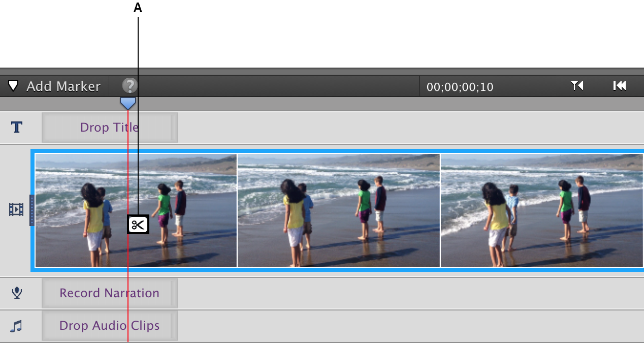
Task: Click the timecode display showing 00;00;00;10
Action: pyautogui.click(x=459, y=86)
